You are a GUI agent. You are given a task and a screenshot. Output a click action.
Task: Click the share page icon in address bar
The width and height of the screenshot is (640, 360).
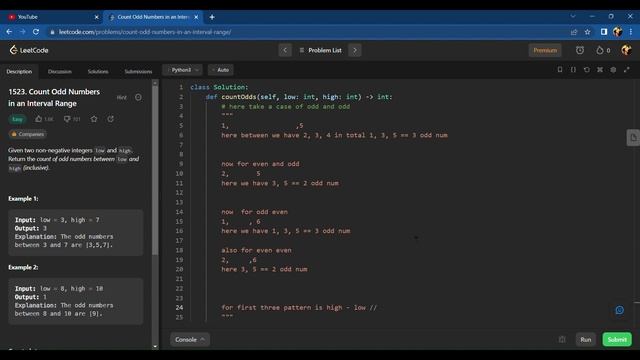tap(574, 32)
